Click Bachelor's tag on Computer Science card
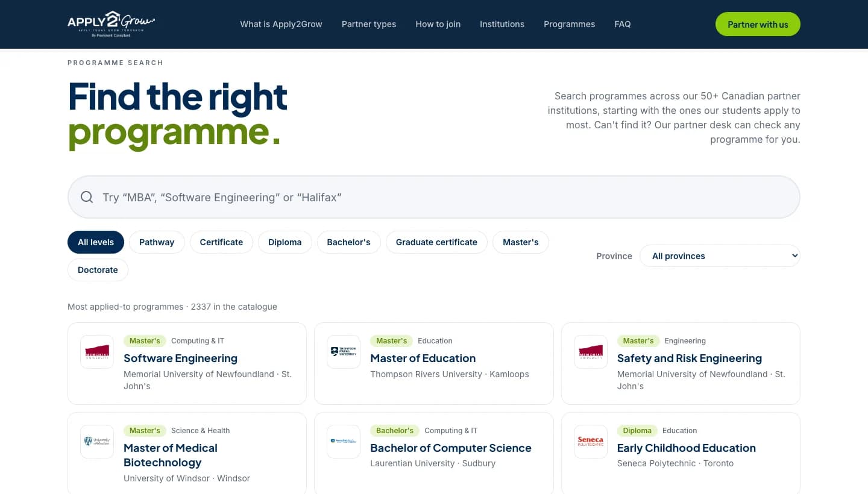Screen dimensions: 868x494 [x=395, y=431]
